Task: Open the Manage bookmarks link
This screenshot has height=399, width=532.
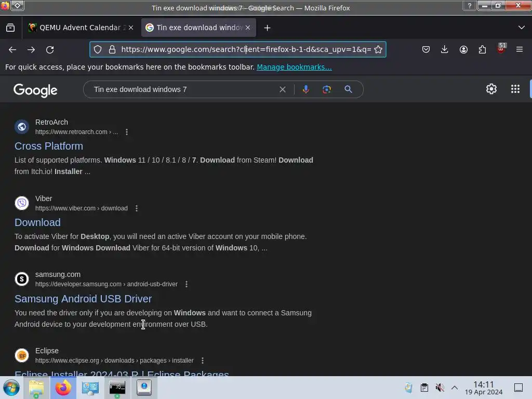Action: (294, 67)
